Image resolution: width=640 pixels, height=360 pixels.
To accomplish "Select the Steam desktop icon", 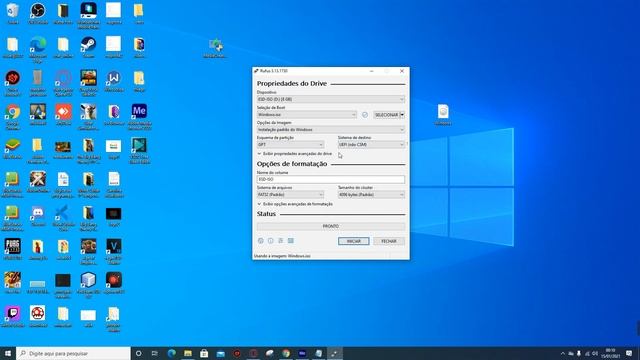I will point(88,47).
